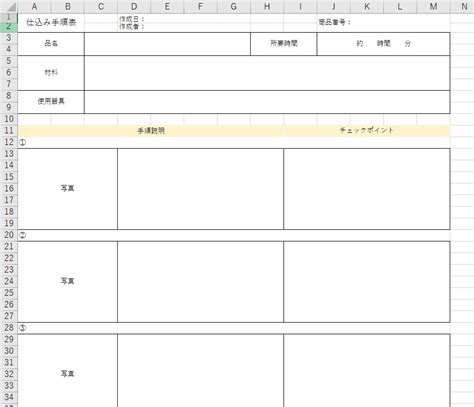Select column M header
This screenshot has height=407, width=474.
point(433,7)
